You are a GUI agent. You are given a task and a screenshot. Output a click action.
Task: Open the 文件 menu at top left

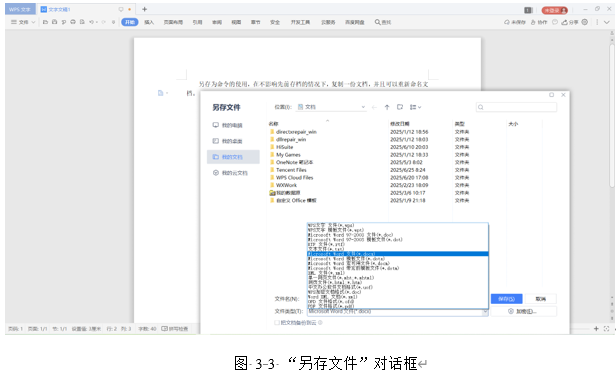click(x=23, y=22)
